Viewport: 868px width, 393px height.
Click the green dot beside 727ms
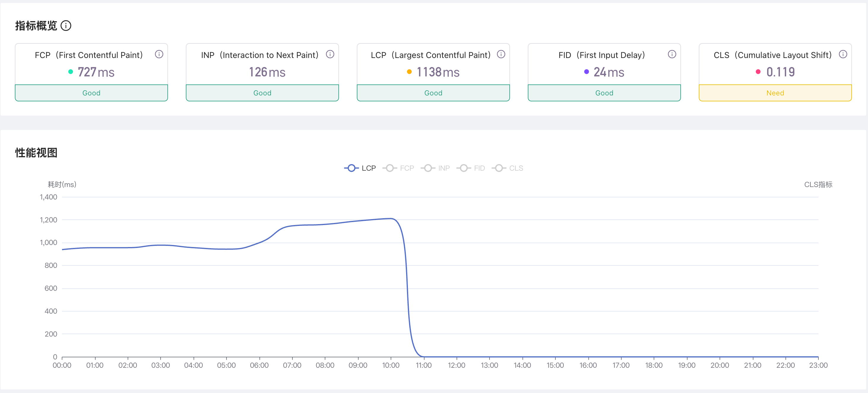click(70, 72)
